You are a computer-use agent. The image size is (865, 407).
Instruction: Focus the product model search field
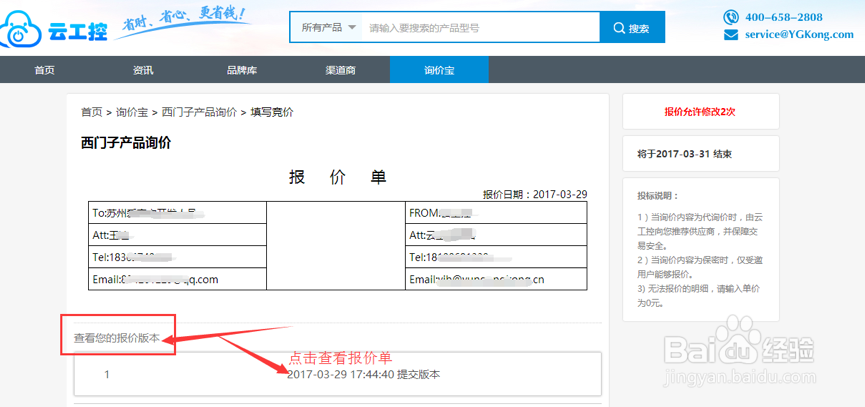click(x=480, y=28)
